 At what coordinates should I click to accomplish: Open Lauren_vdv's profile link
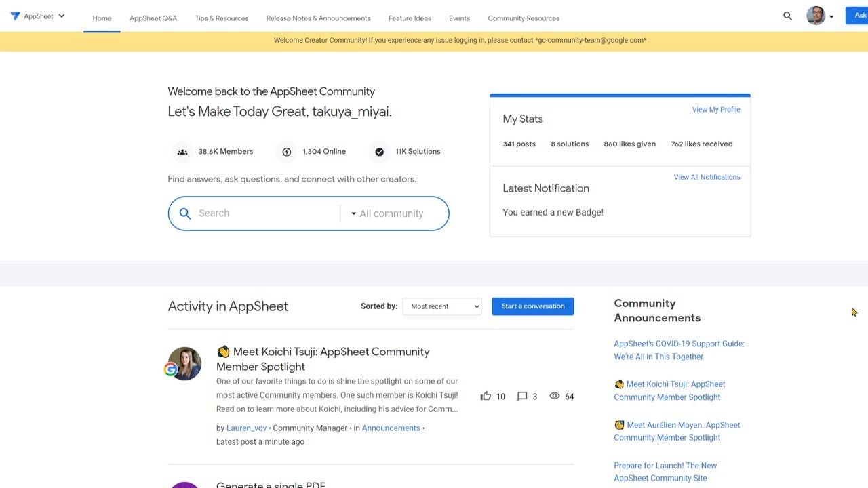pos(245,428)
